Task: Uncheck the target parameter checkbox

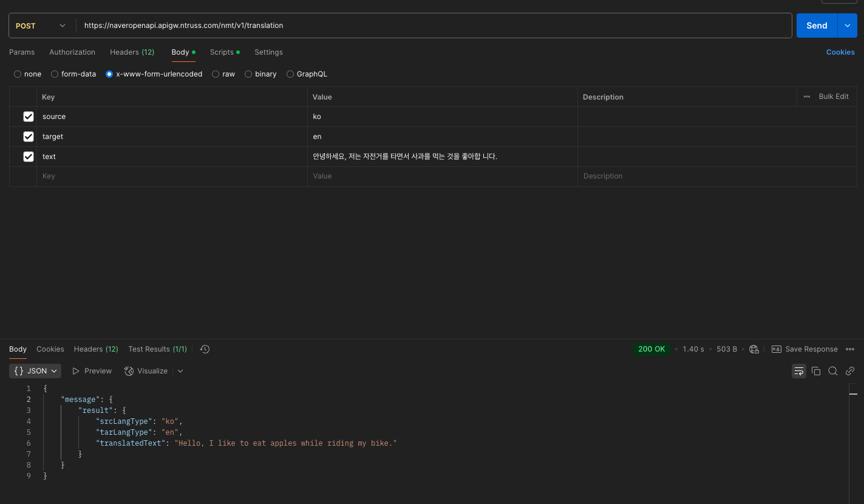Action: [x=29, y=137]
